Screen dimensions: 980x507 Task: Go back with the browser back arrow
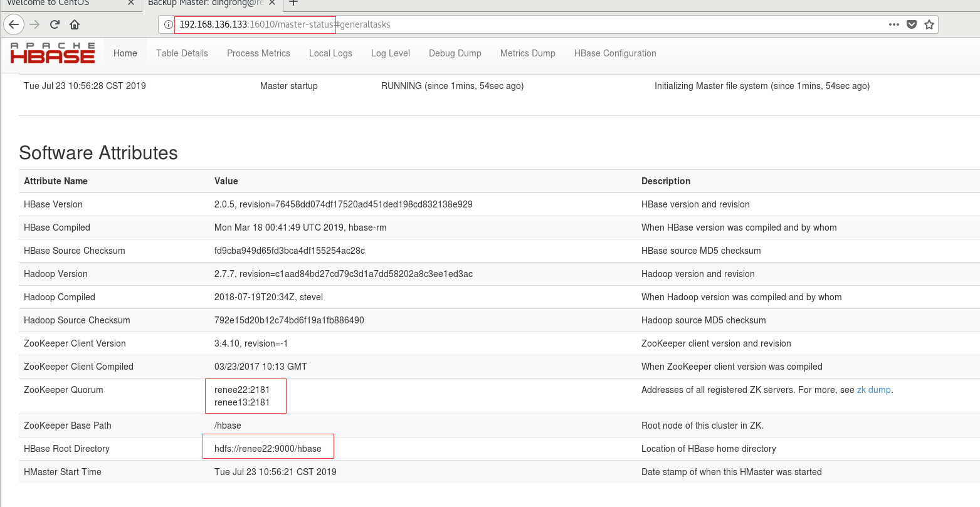pyautogui.click(x=14, y=24)
